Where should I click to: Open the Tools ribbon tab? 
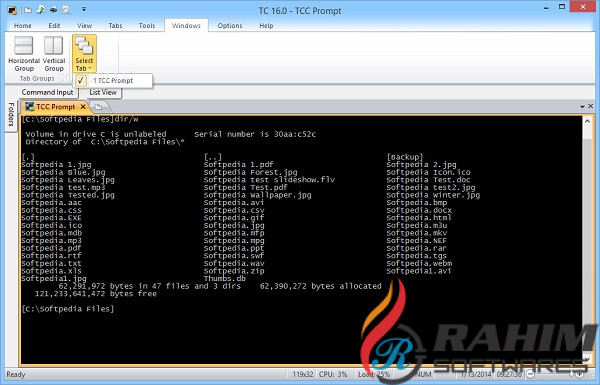point(147,26)
